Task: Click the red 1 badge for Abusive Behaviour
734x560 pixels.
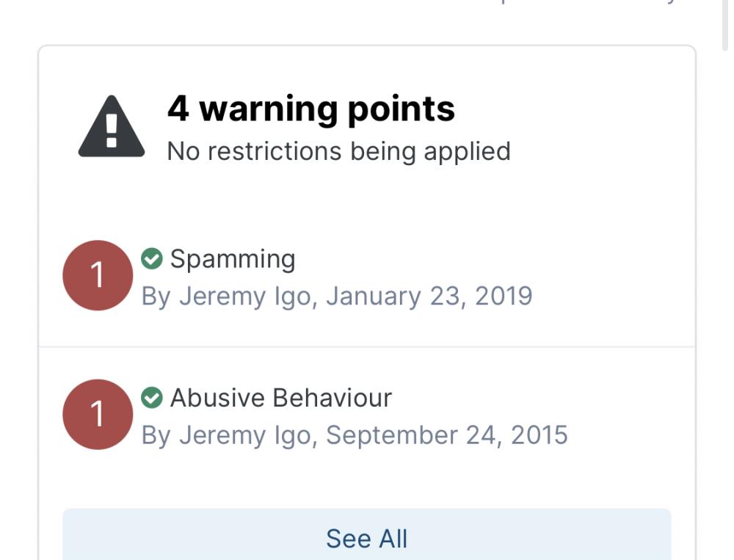Action: coord(98,415)
